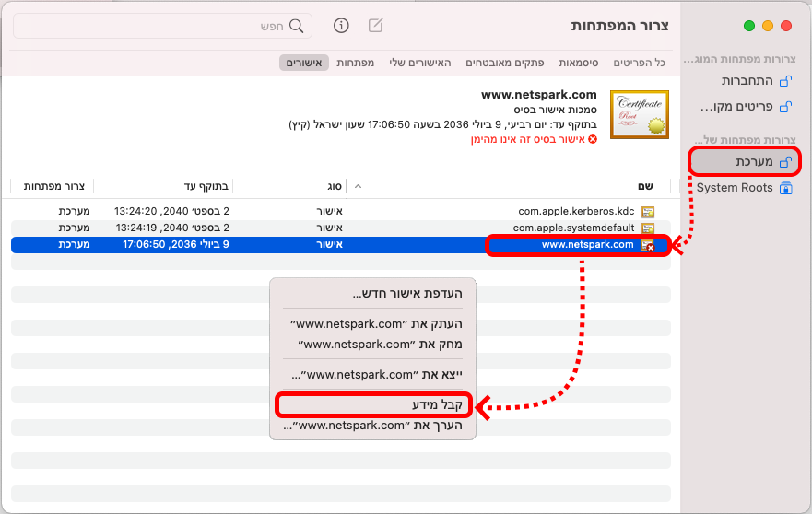
Task: Sort by שם column header
Action: pos(645,186)
